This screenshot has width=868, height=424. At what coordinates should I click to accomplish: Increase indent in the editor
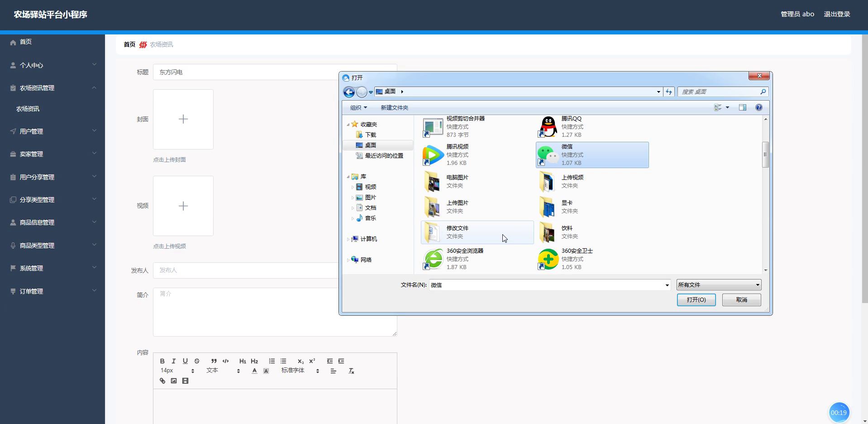point(341,361)
